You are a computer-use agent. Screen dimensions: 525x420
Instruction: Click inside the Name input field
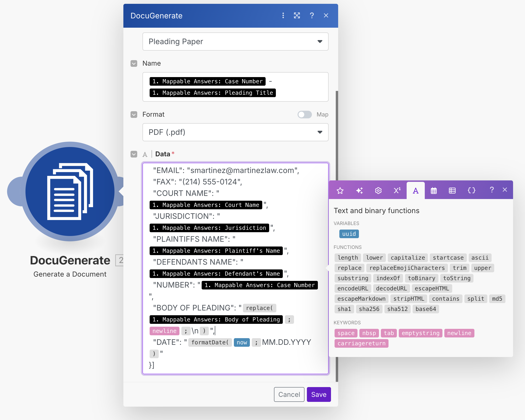click(235, 87)
